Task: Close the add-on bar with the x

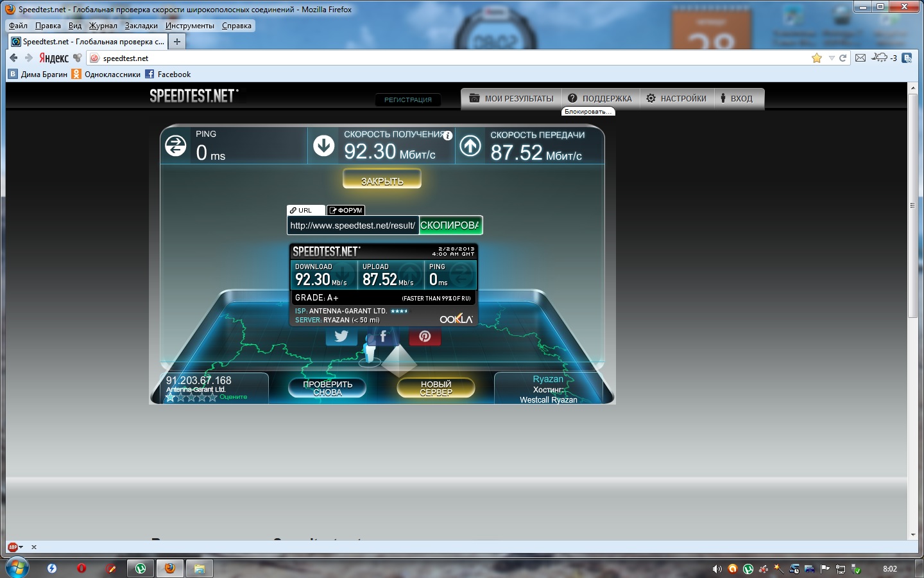Action: click(x=34, y=547)
